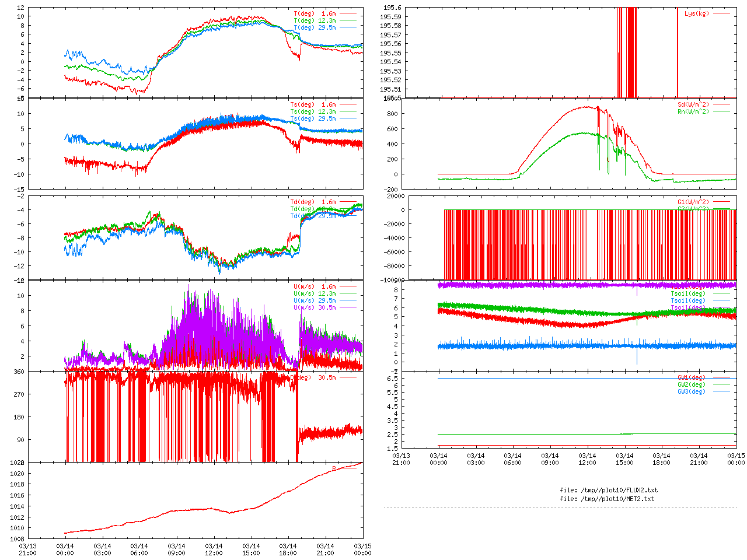Click blue line swatch beside Ts(deg) 29.5m
Viewport: 747px width, 560px height.
point(348,118)
